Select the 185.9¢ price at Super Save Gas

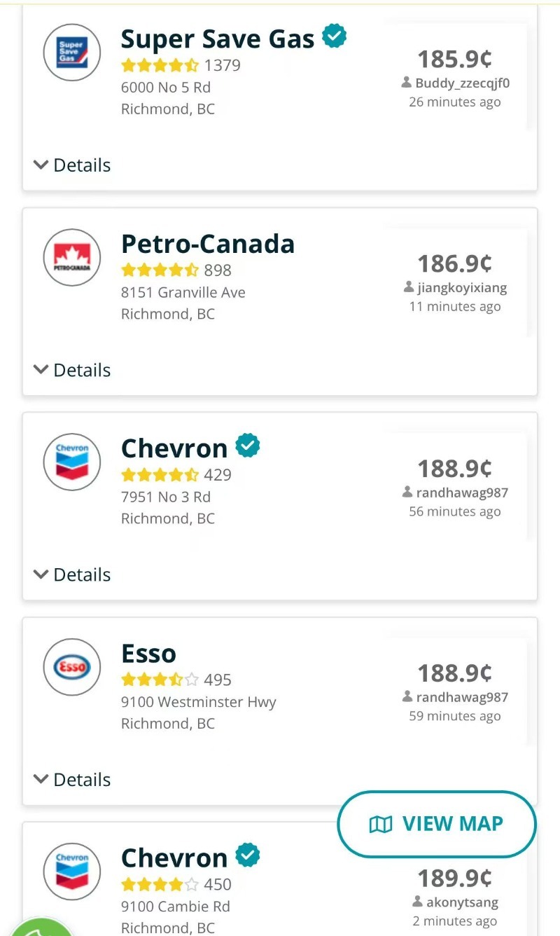point(455,59)
